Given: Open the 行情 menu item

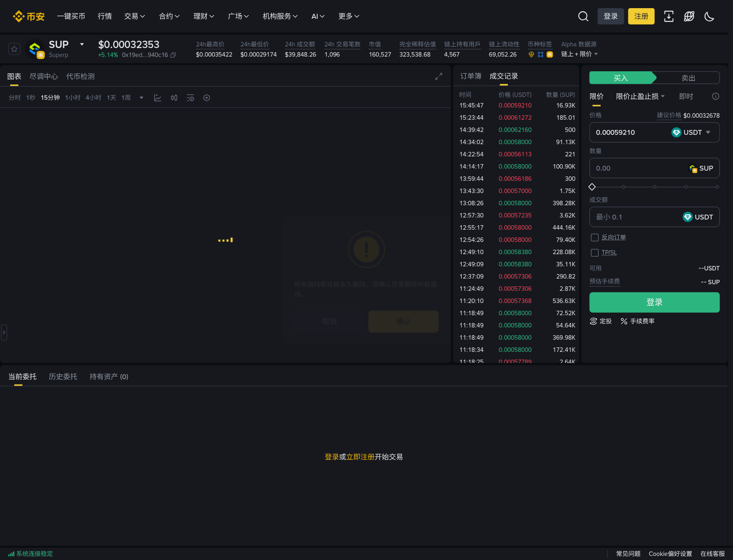Looking at the screenshot, I should coord(105,16).
